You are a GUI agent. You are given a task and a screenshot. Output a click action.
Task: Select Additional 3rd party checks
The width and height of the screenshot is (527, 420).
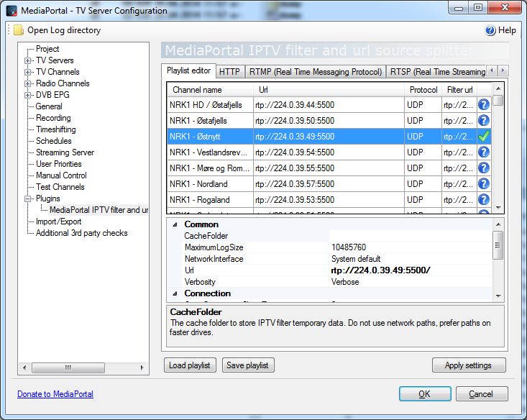(x=82, y=233)
